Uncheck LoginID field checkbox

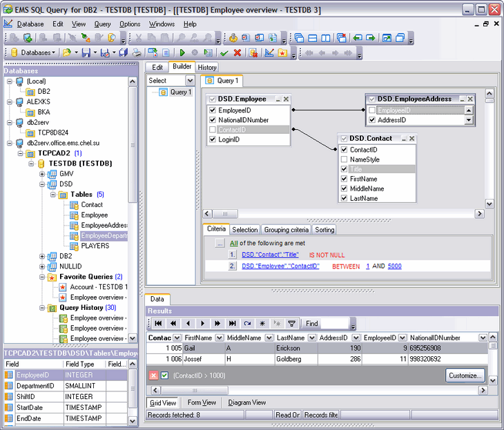point(212,139)
